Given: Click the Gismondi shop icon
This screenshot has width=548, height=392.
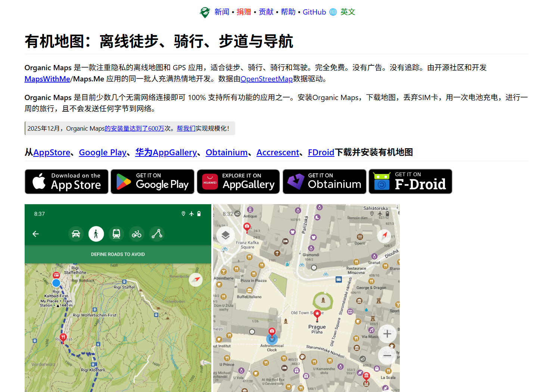Looking at the screenshot, I should 311,248.
